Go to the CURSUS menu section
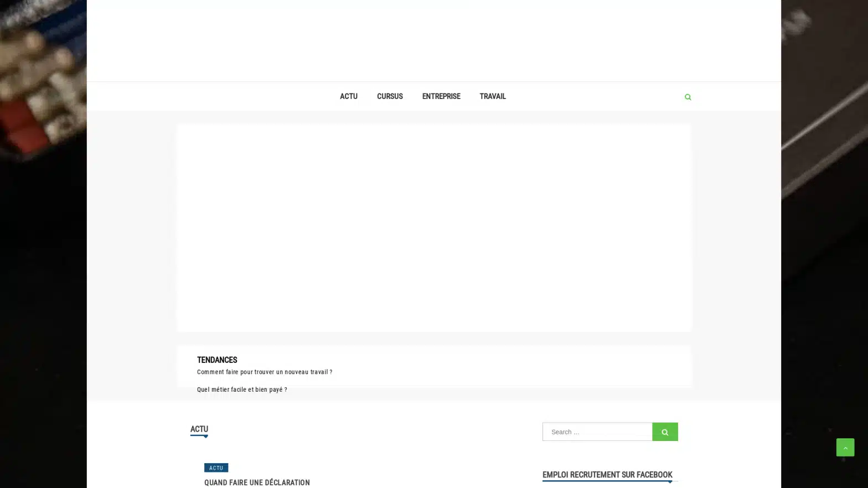868x488 pixels. [389, 96]
